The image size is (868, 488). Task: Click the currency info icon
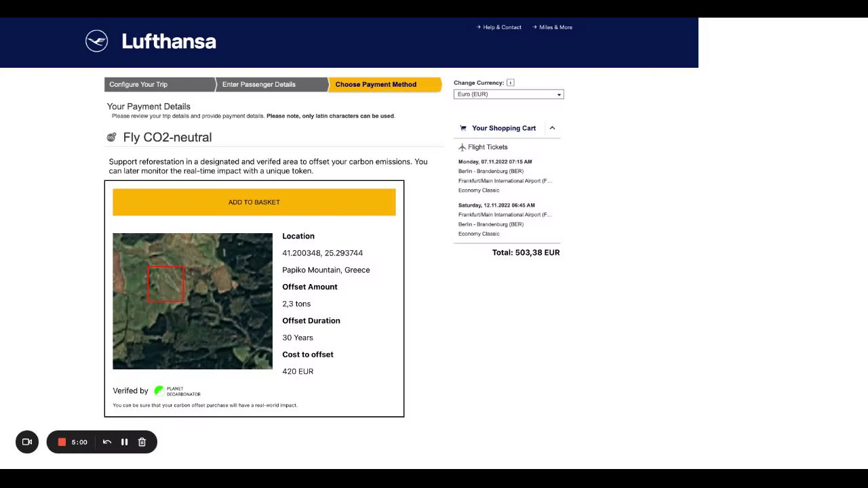pyautogui.click(x=511, y=83)
